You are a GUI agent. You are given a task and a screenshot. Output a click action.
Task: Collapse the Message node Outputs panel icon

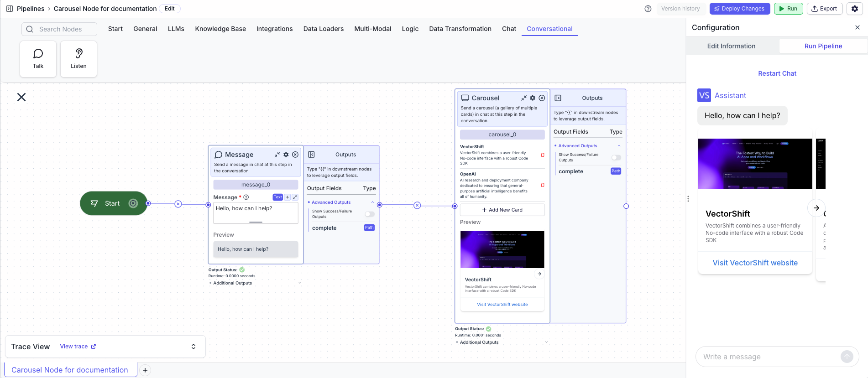pyautogui.click(x=312, y=155)
